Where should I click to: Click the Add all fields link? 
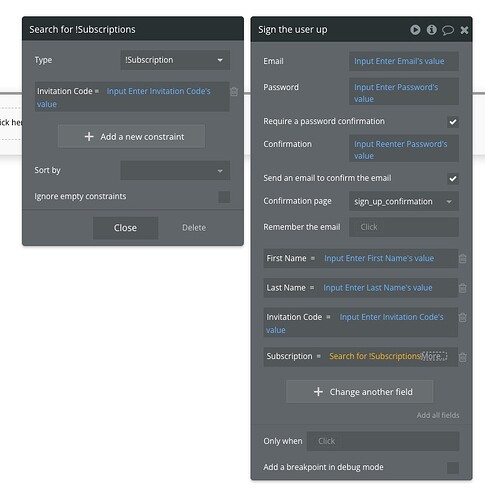point(438,415)
